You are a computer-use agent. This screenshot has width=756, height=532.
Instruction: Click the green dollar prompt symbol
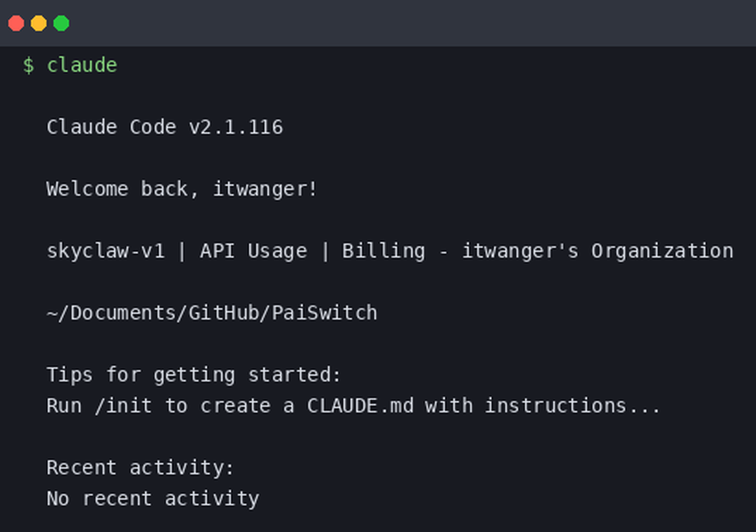[x=28, y=65]
